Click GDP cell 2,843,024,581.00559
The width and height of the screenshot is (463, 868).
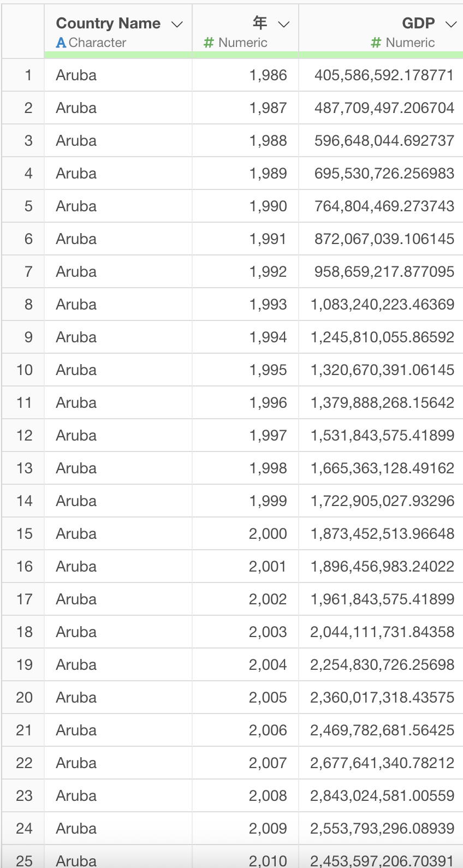(x=382, y=795)
